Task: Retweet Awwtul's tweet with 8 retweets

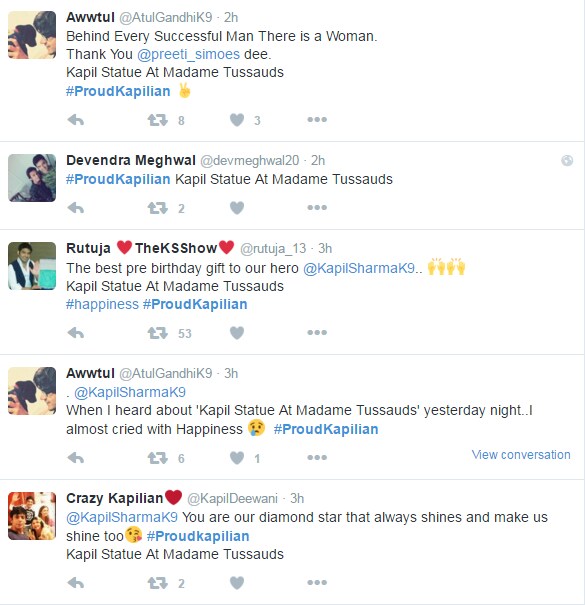Action: tap(157, 120)
